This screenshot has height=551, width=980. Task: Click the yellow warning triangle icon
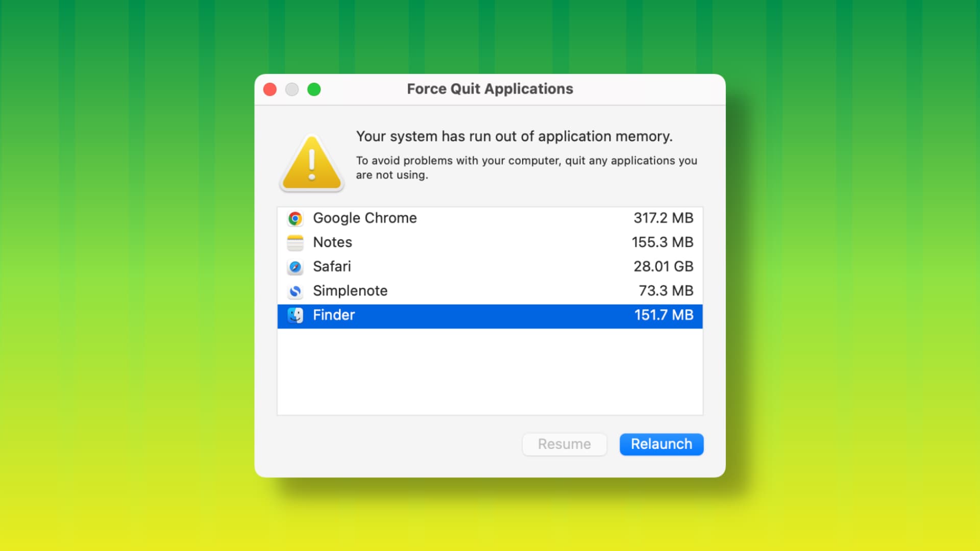[x=312, y=163]
